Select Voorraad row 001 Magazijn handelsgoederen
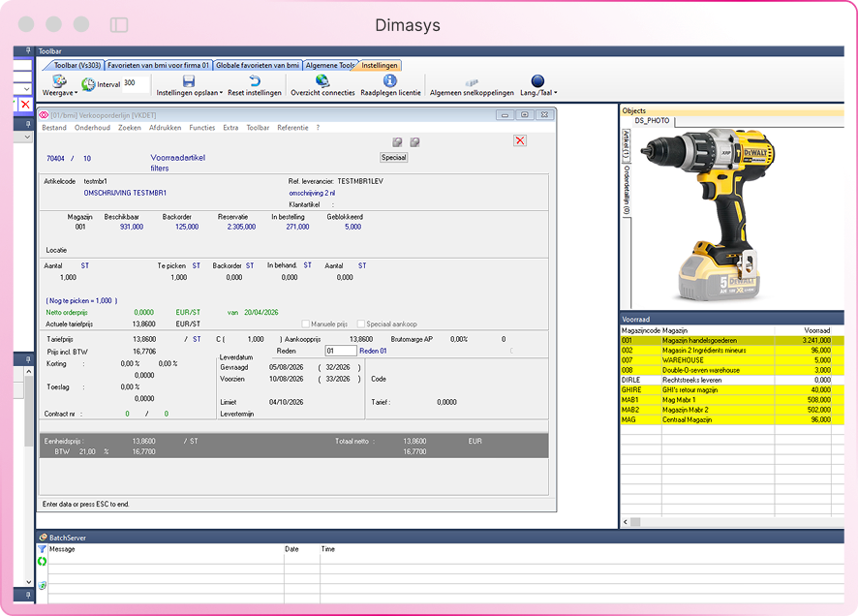Viewport: 858px width, 616px height. click(732, 340)
